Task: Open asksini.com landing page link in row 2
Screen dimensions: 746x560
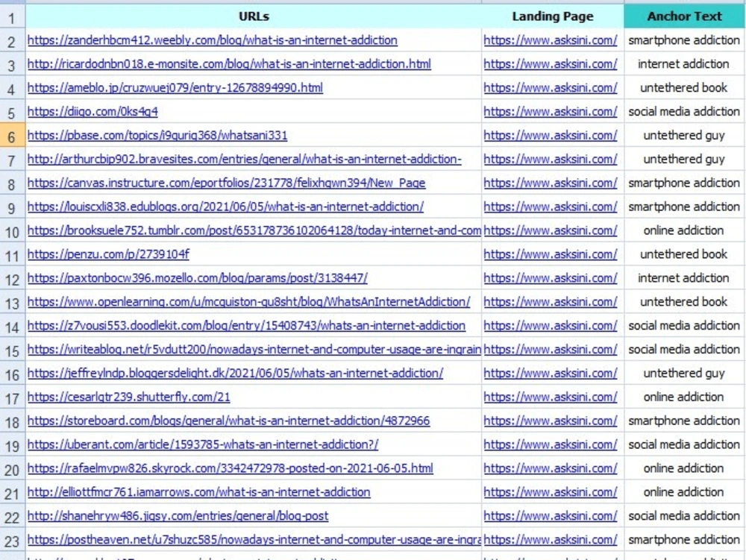Action: (x=551, y=40)
